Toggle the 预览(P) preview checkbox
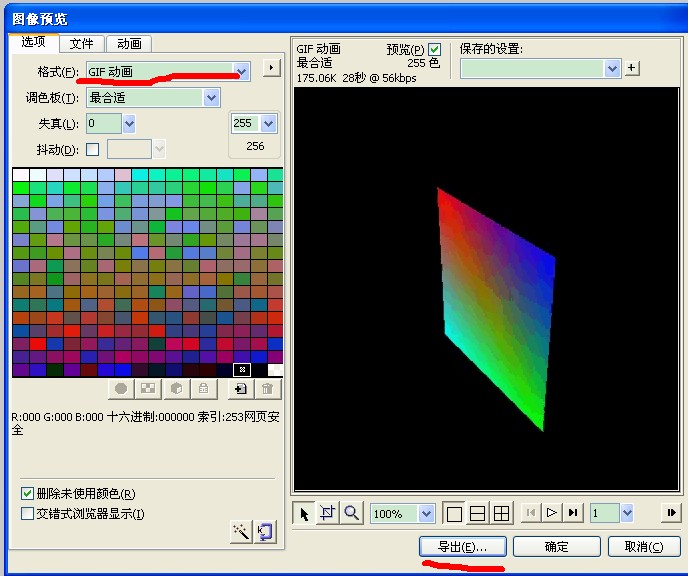 tap(434, 49)
